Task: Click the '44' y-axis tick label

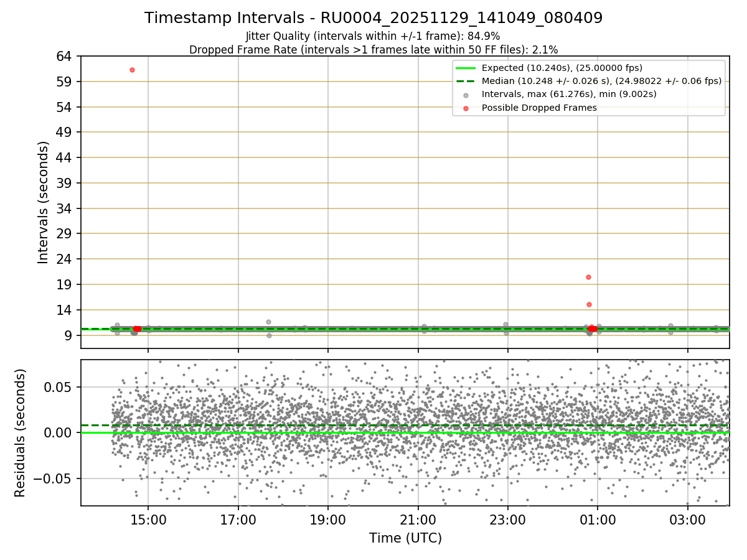Action: point(65,157)
